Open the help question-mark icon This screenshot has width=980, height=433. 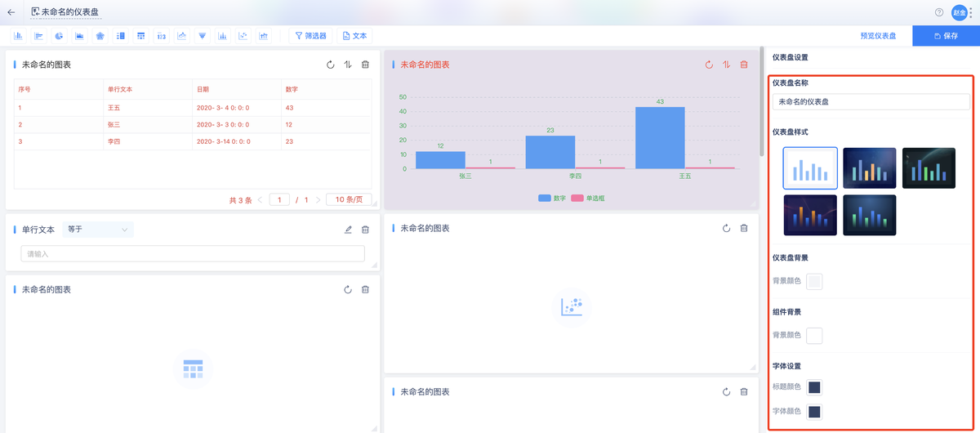tap(939, 12)
